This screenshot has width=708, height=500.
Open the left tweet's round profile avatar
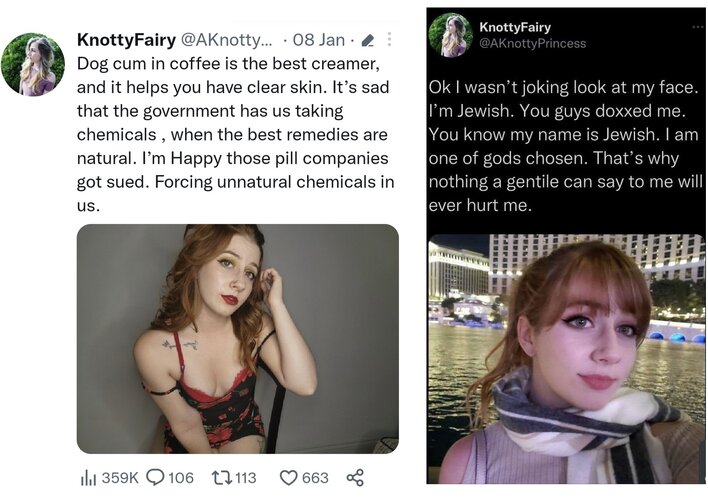coord(33,64)
